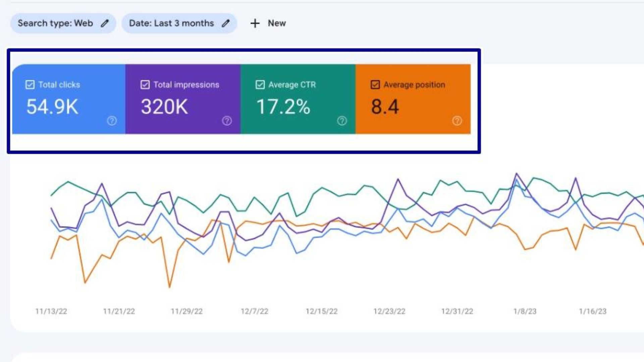Open the Date: Last 3 months filter
644x362 pixels.
click(x=171, y=23)
